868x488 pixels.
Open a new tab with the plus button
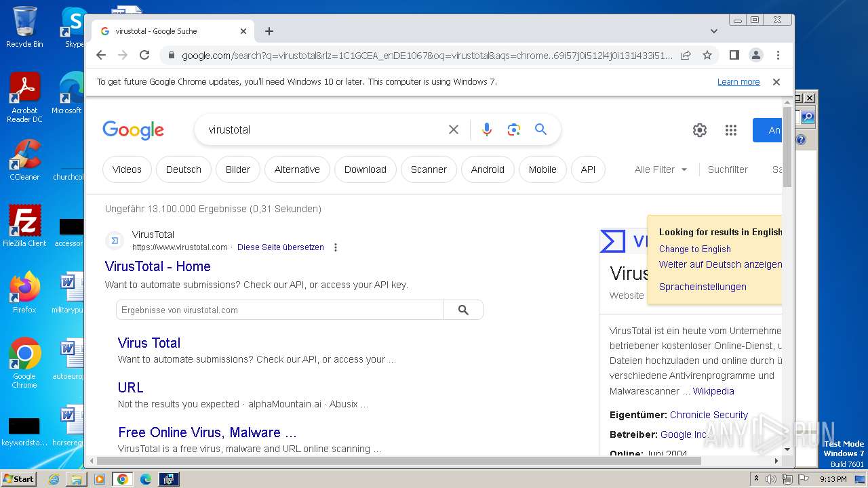tap(269, 31)
